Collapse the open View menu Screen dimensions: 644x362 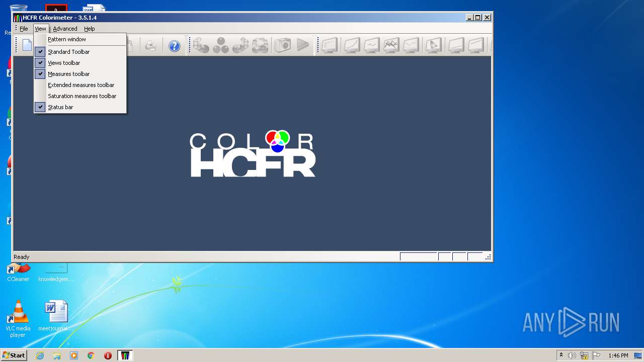click(x=40, y=29)
